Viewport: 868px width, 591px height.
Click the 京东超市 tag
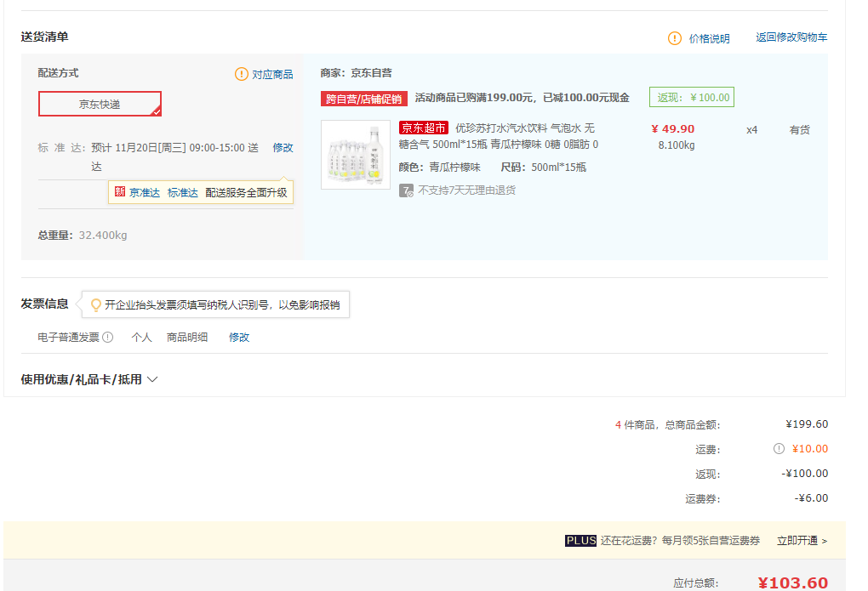point(424,128)
